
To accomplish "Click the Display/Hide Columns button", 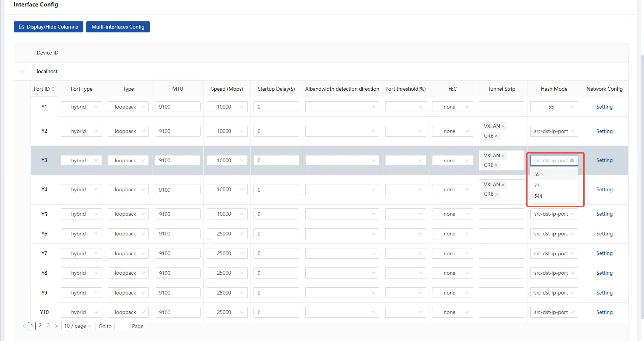I will [48, 27].
